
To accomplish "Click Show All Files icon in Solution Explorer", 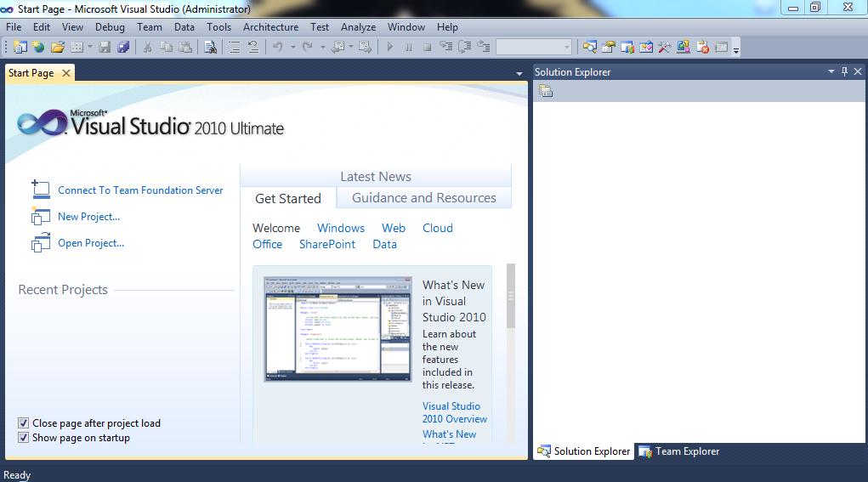I will click(x=546, y=91).
